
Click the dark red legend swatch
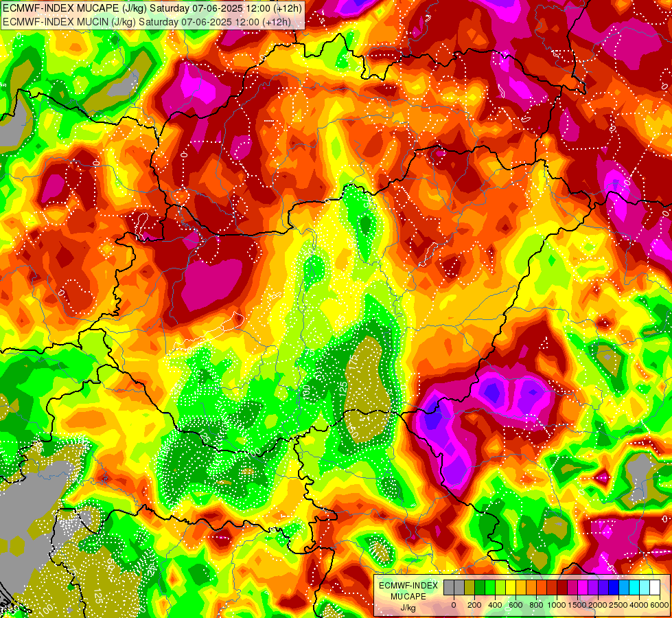click(x=562, y=587)
